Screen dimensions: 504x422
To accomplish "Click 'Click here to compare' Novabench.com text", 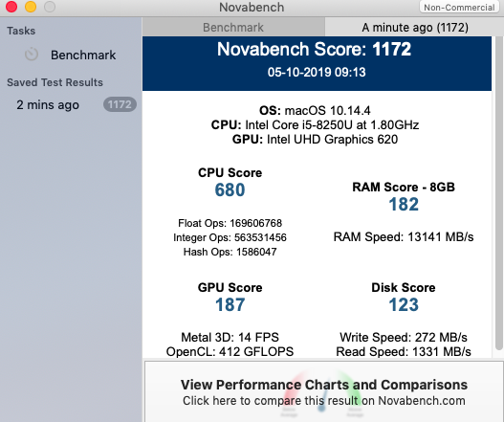I will (324, 401).
